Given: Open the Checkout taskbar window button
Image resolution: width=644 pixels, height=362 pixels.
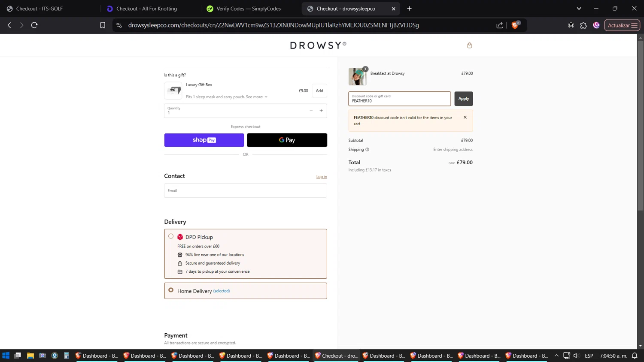Looking at the screenshot, I should [337, 356].
